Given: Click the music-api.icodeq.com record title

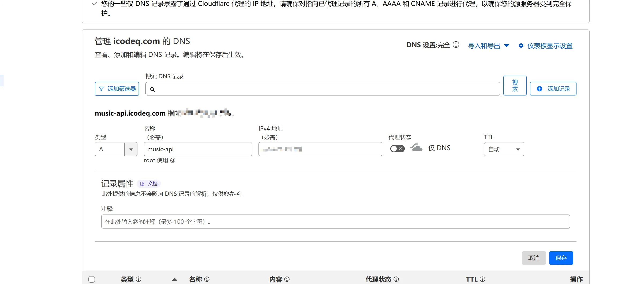Looking at the screenshot, I should pyautogui.click(x=130, y=113).
